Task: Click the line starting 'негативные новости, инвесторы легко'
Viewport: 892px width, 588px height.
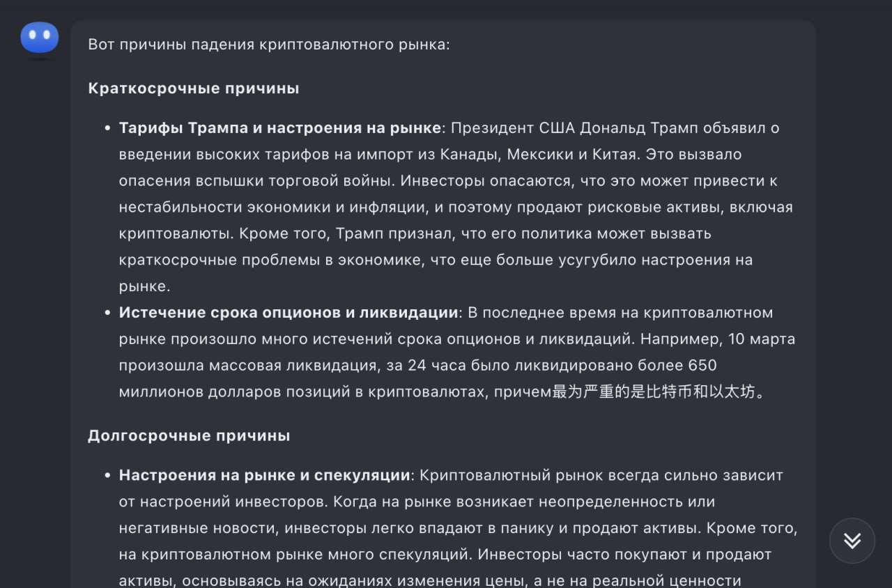Action: pos(458,528)
